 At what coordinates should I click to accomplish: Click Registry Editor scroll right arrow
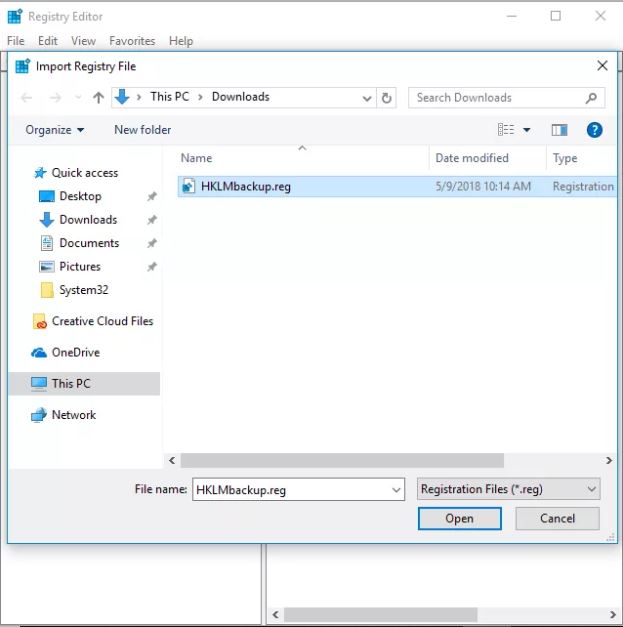613,615
